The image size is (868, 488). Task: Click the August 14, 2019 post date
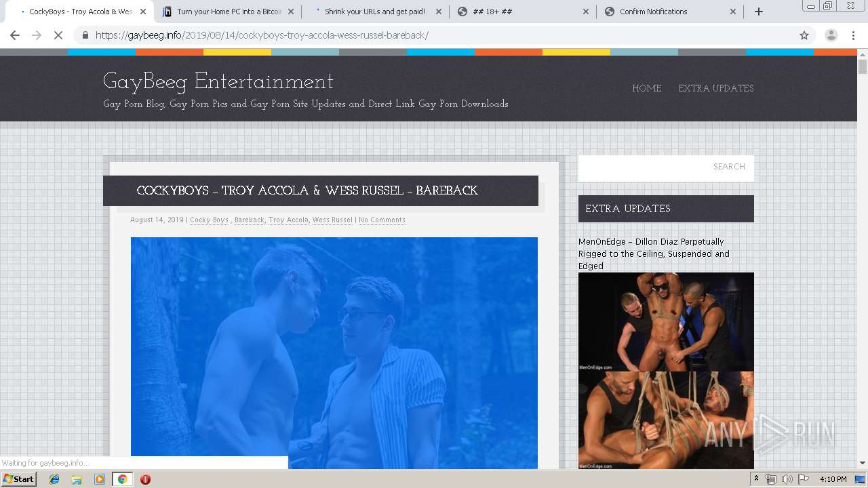pos(157,220)
